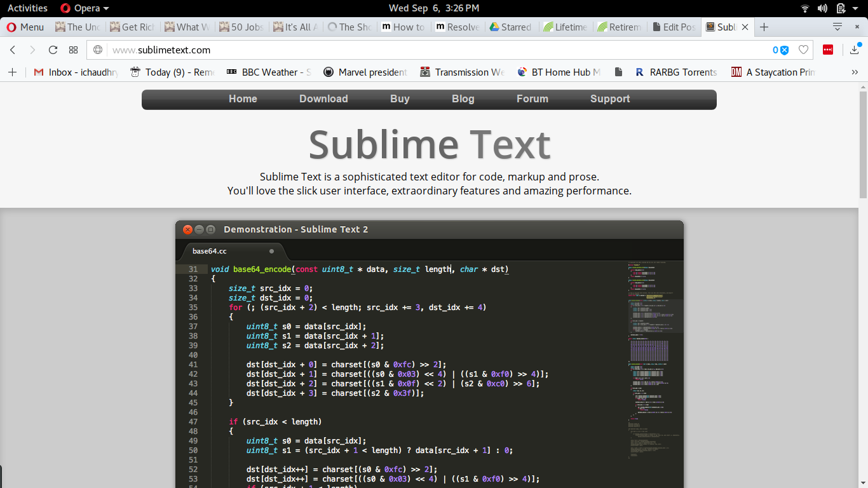This screenshot has height=488, width=868.
Task: Open the Support page
Action: 610,99
